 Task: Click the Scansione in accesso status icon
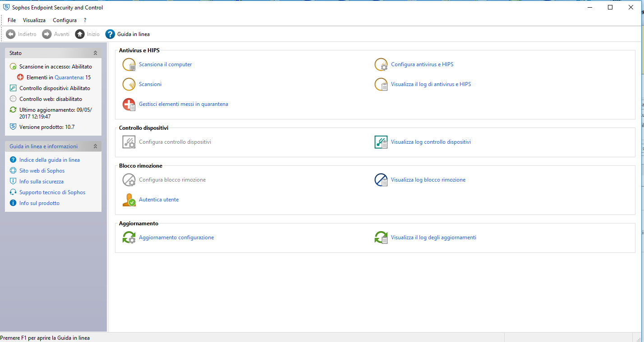(13, 67)
